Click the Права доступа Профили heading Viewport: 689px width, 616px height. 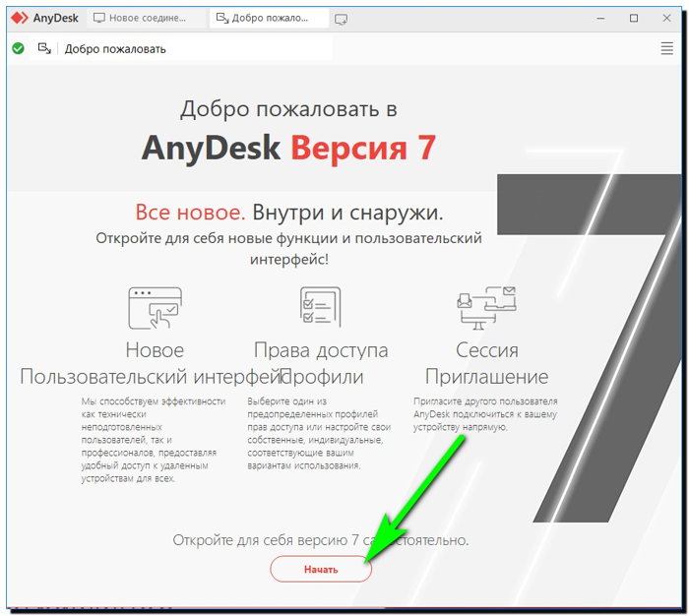[321, 363]
